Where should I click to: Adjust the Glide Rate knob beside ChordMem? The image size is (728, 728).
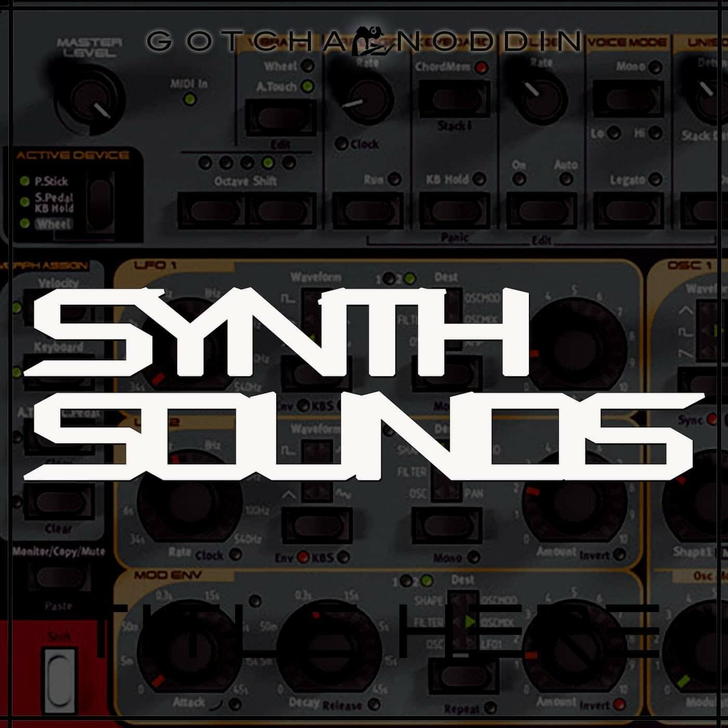[541, 99]
